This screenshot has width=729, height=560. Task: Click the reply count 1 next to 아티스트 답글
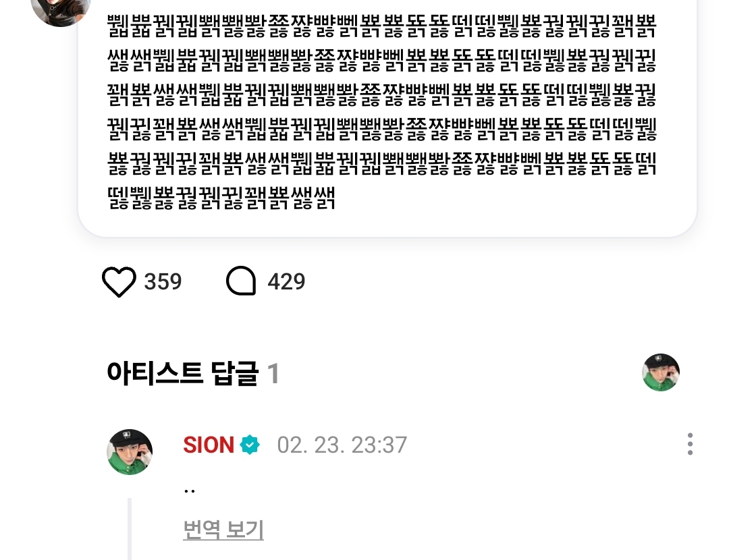tap(273, 374)
